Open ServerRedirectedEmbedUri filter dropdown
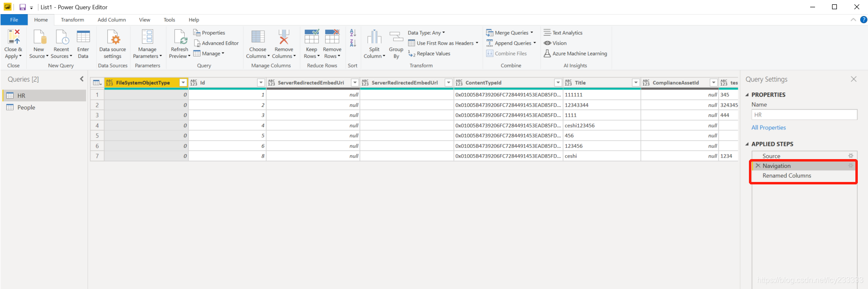 (x=355, y=83)
